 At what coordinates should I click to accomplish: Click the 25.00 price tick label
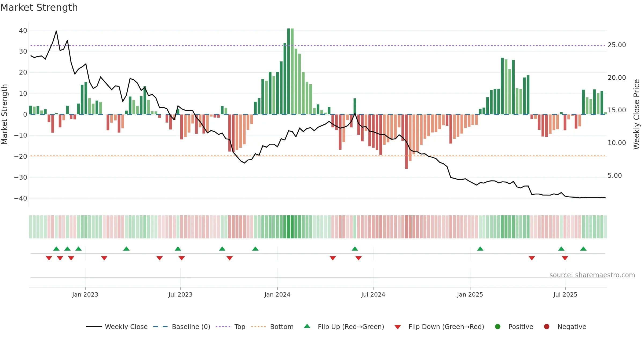(x=617, y=45)
